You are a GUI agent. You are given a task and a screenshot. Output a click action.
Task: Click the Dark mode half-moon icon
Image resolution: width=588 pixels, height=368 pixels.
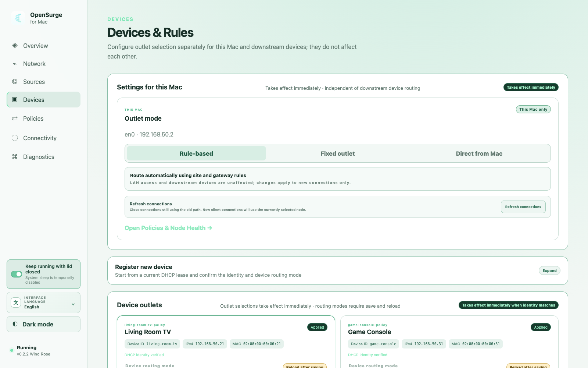tap(15, 324)
